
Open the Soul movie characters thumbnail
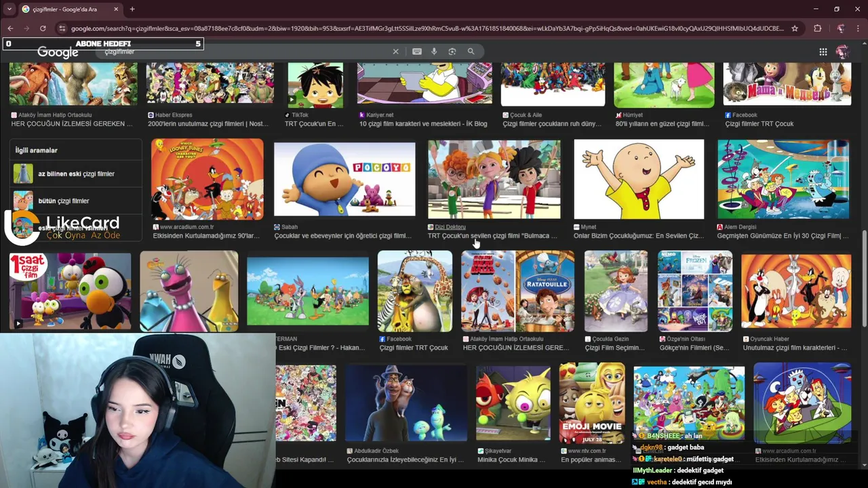406,403
